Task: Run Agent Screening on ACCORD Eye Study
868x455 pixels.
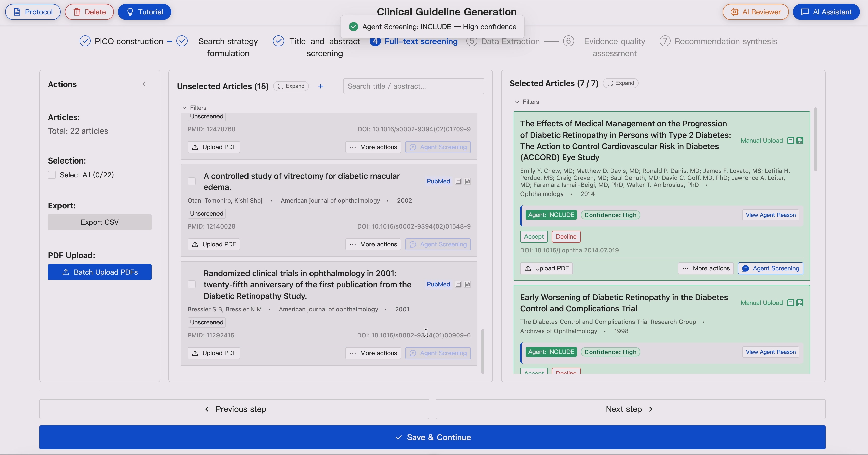Action: click(x=771, y=268)
